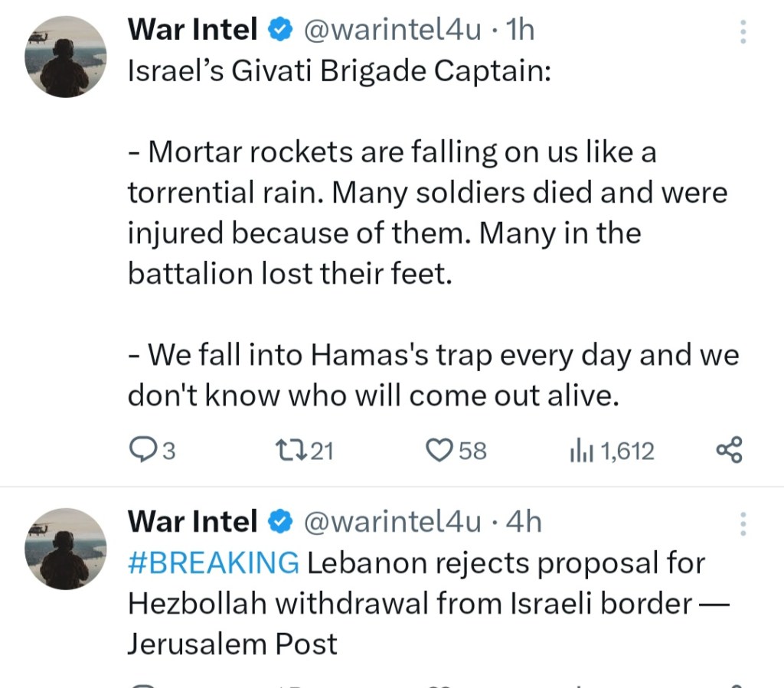784x688 pixels.
Task: Click @warintel4u handle on the second tweet
Action: click(393, 521)
